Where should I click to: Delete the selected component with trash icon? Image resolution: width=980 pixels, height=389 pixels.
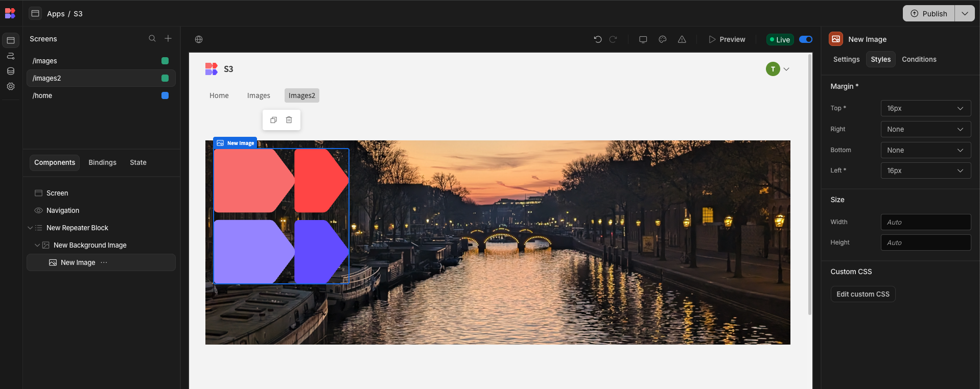pyautogui.click(x=289, y=120)
